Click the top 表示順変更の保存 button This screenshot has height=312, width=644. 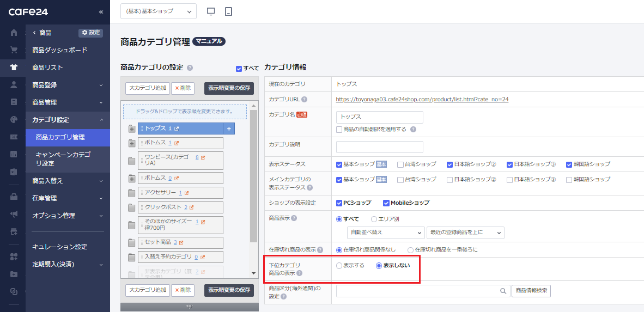point(229,88)
